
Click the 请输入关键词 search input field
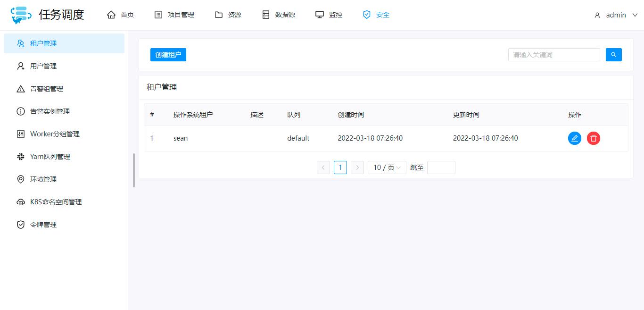click(x=553, y=54)
